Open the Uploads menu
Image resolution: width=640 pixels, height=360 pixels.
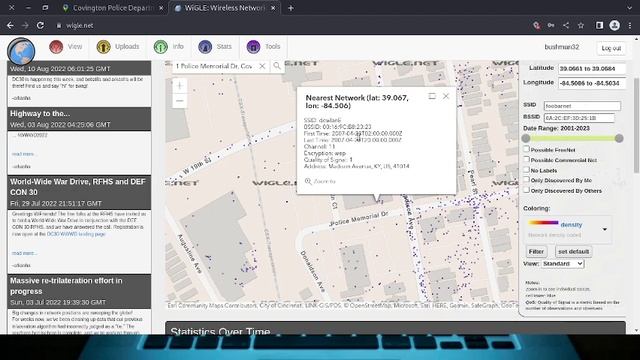pyautogui.click(x=118, y=47)
